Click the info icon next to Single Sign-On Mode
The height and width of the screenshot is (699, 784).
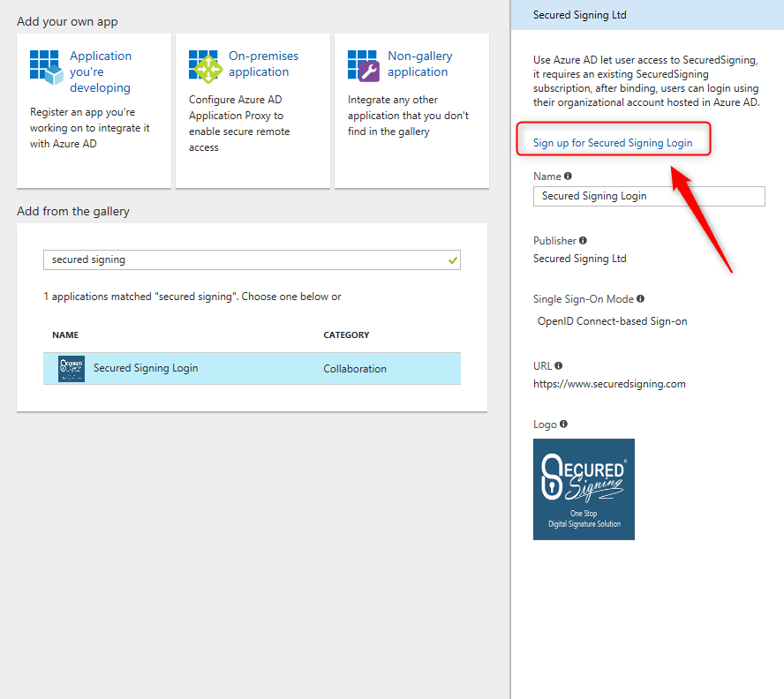640,298
